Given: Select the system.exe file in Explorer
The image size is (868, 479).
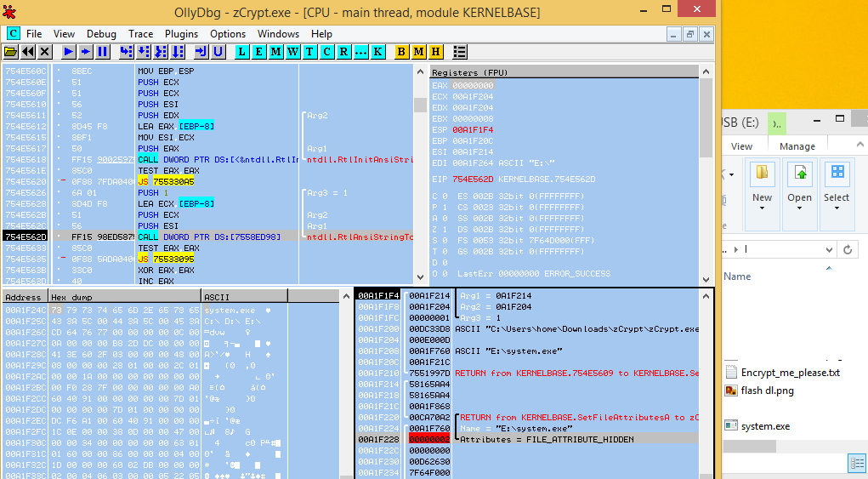Looking at the screenshot, I should 765,425.
